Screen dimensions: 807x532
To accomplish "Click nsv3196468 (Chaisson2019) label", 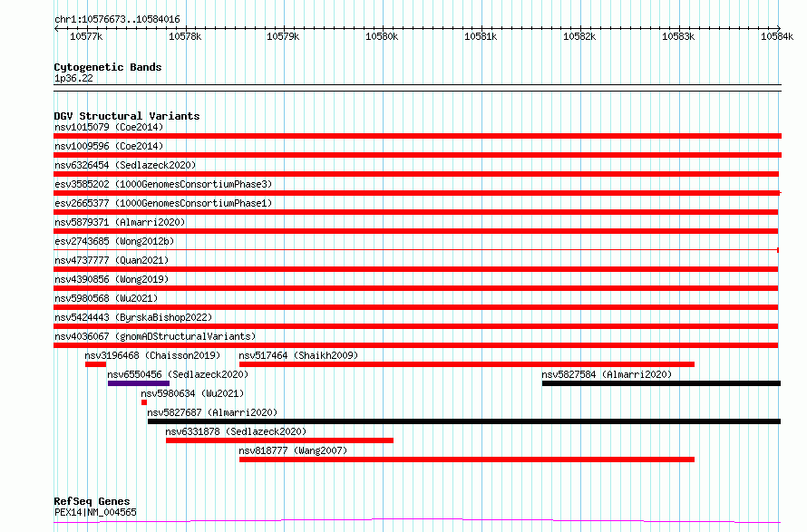I will click(152, 355).
